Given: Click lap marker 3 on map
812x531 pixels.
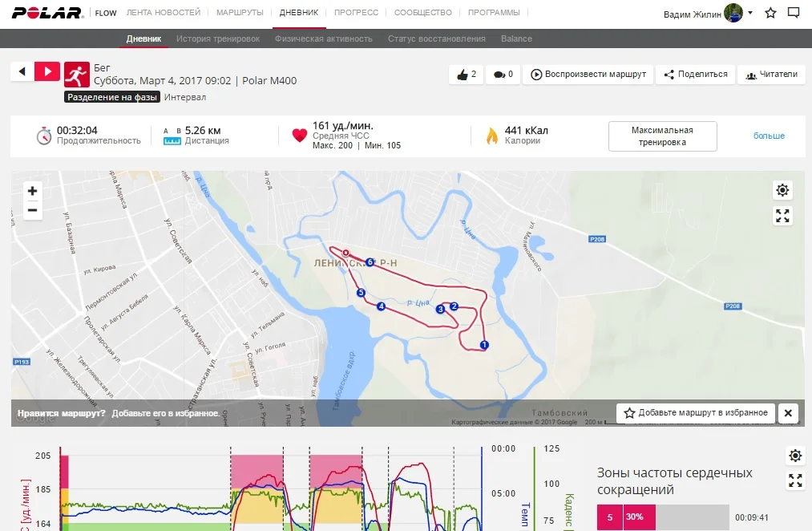Looking at the screenshot, I should click(x=441, y=310).
